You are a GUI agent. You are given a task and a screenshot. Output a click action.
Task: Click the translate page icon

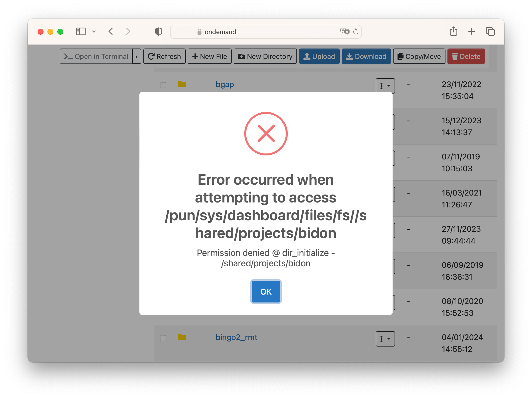pyautogui.click(x=345, y=31)
